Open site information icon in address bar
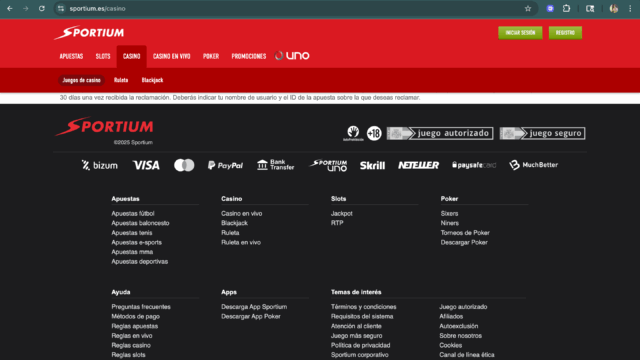The width and height of the screenshot is (640, 360). [61, 9]
